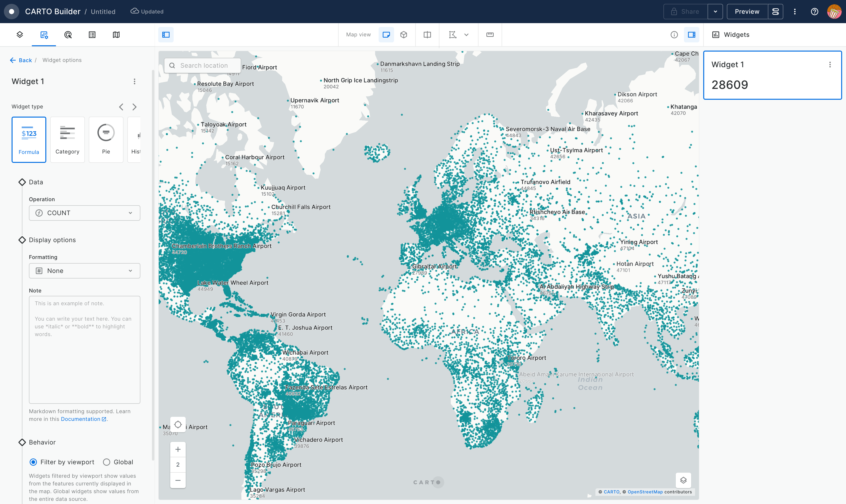Viewport: 846px width, 504px height.
Task: Open the COUNT operation dropdown
Action: click(x=84, y=213)
